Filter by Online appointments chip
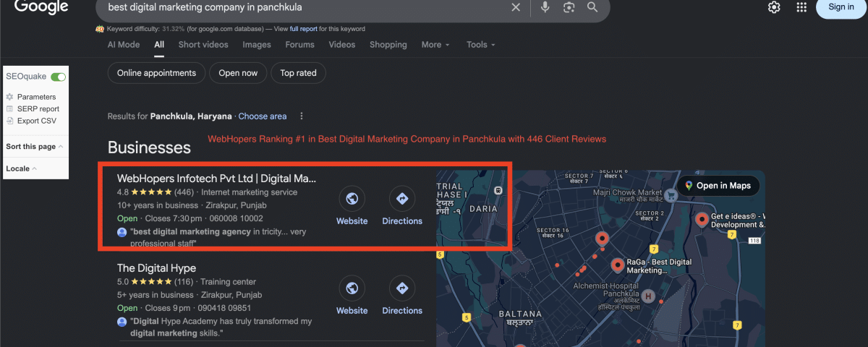868x347 pixels. coord(156,73)
